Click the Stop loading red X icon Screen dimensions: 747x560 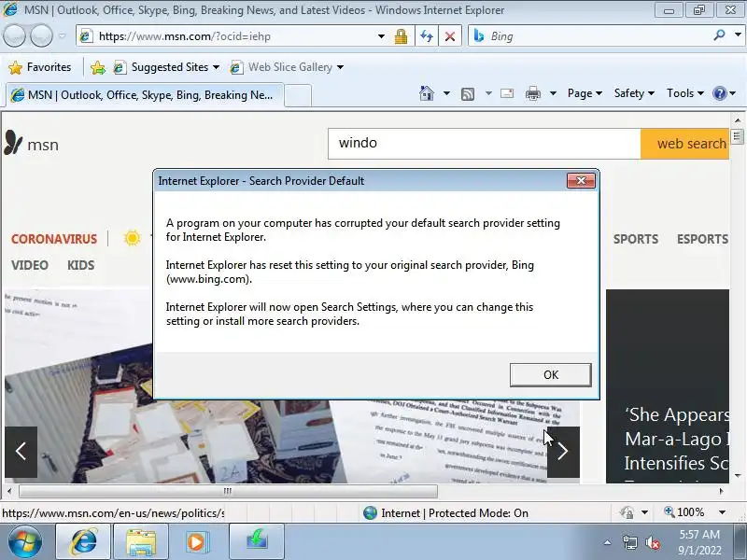(450, 36)
